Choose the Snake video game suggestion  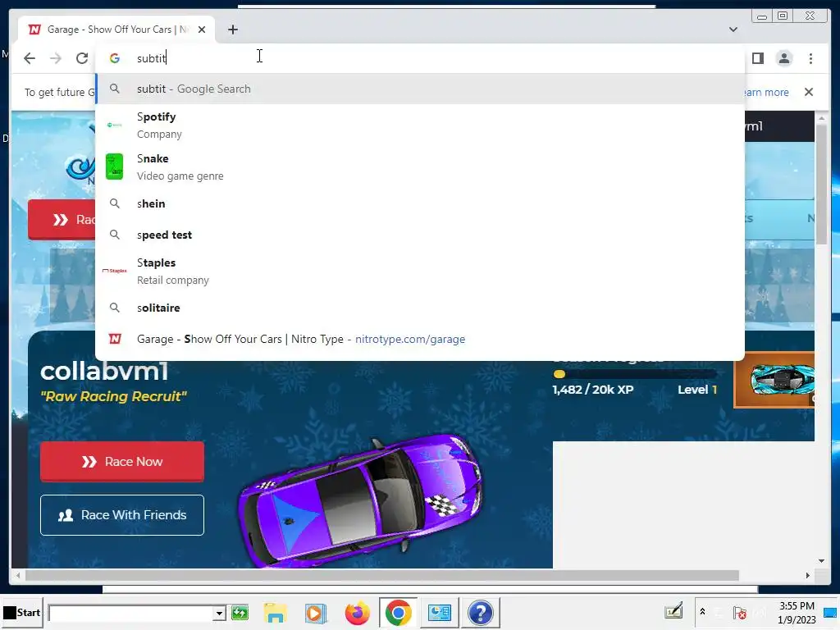click(419, 167)
